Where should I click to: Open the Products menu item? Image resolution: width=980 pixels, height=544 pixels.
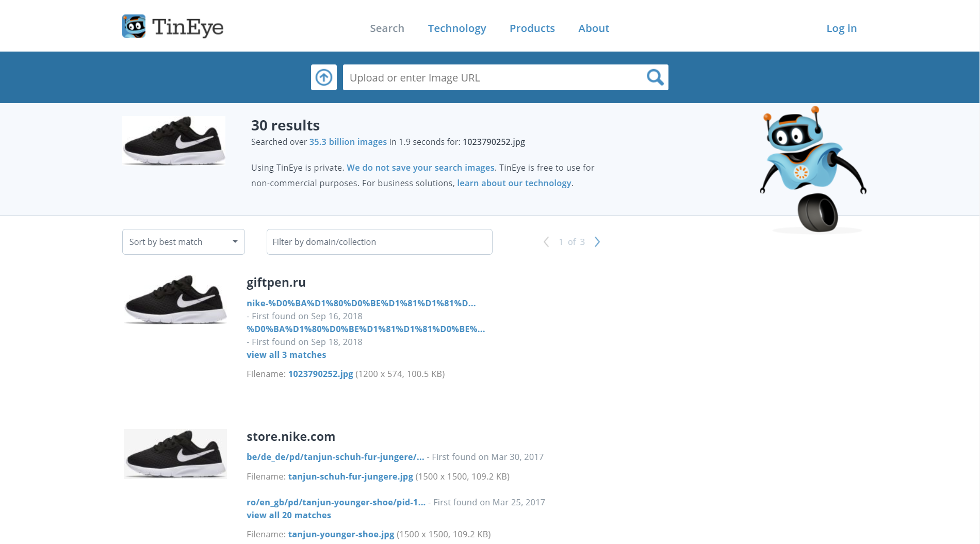pos(532,28)
